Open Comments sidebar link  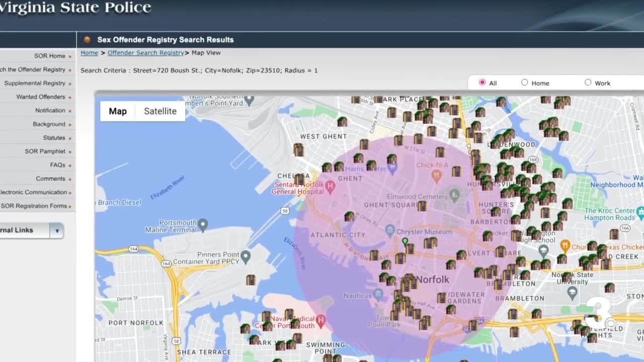[50, 178]
